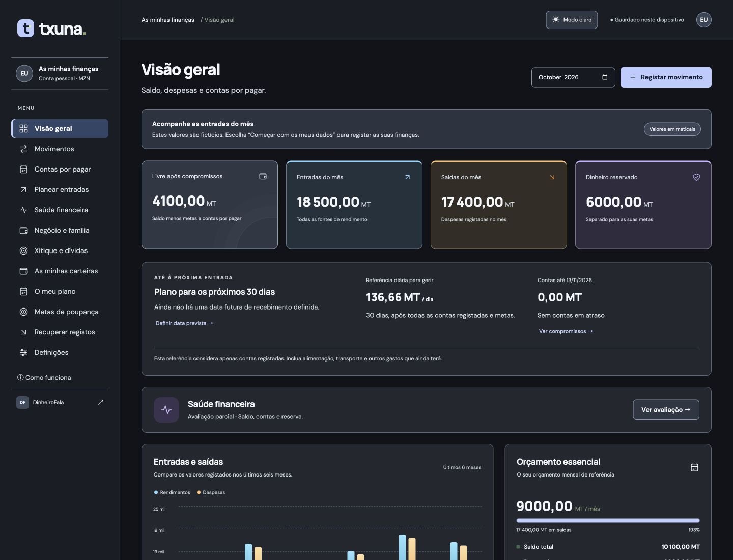The height and width of the screenshot is (560, 733).
Task: Click the As minhas carteiras wallet icon
Action: (23, 271)
